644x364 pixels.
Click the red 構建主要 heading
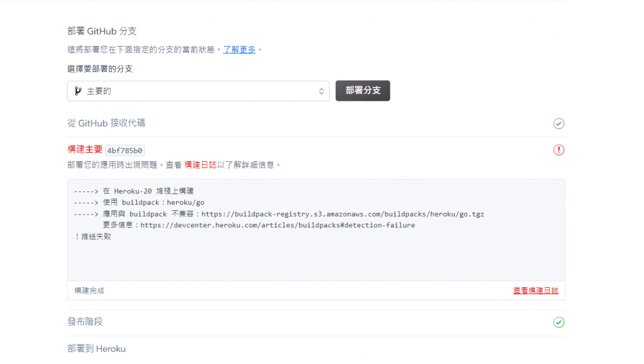(x=85, y=150)
